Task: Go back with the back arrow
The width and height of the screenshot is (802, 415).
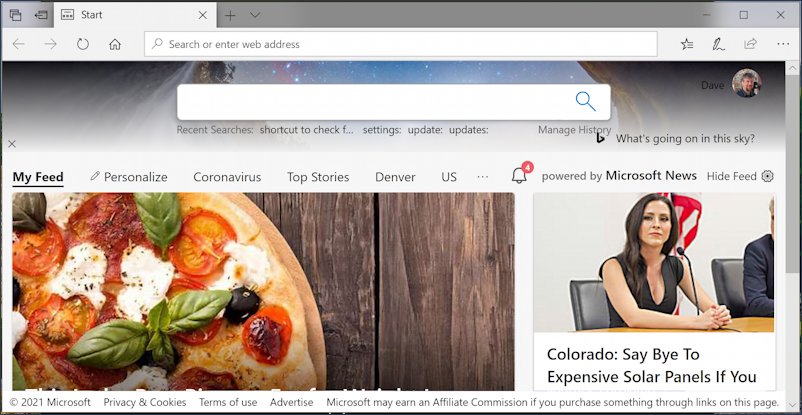Action: tap(18, 44)
